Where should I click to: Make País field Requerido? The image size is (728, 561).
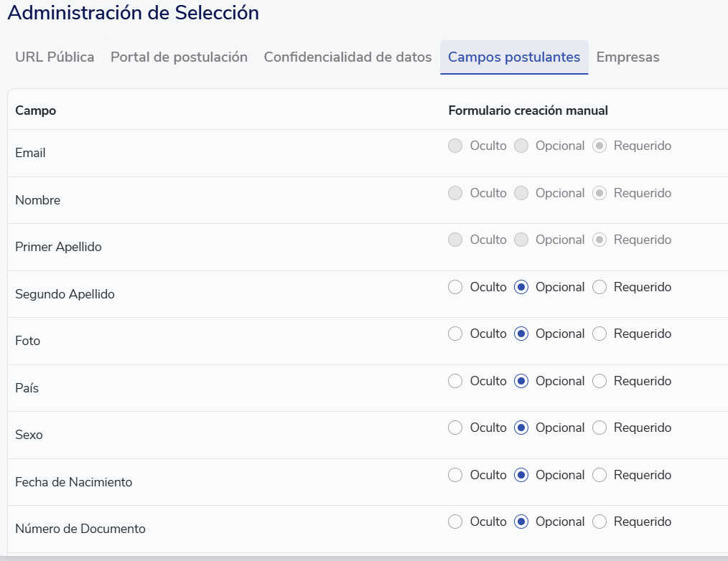click(599, 381)
